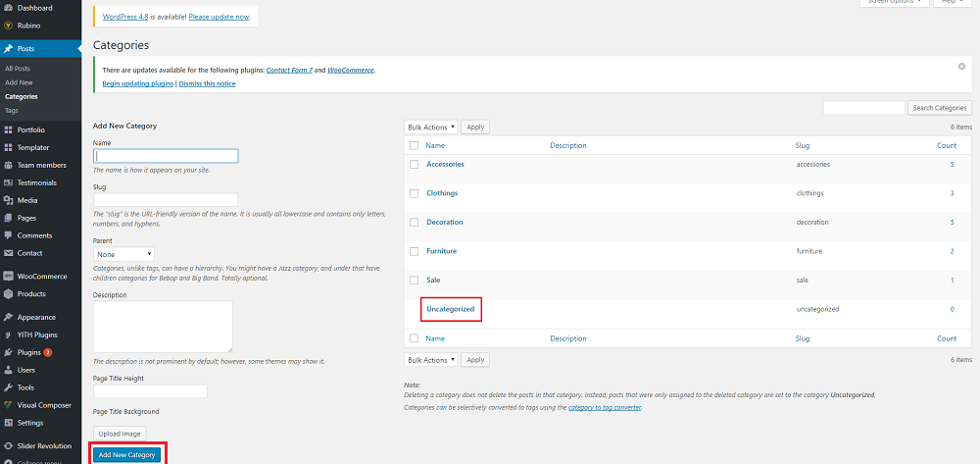Click the Pages icon in sidebar
This screenshot has width=980, height=464.
(x=8, y=218)
